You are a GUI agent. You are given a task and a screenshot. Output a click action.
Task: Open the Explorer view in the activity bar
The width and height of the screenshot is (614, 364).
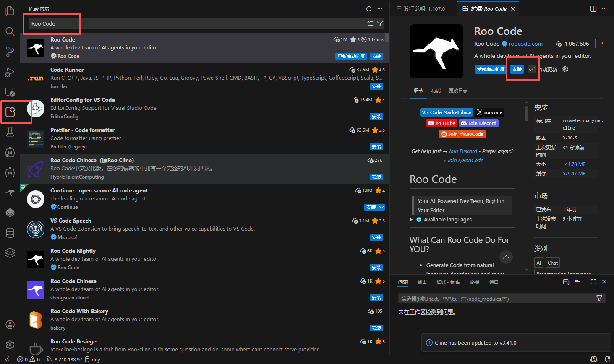(x=10, y=11)
